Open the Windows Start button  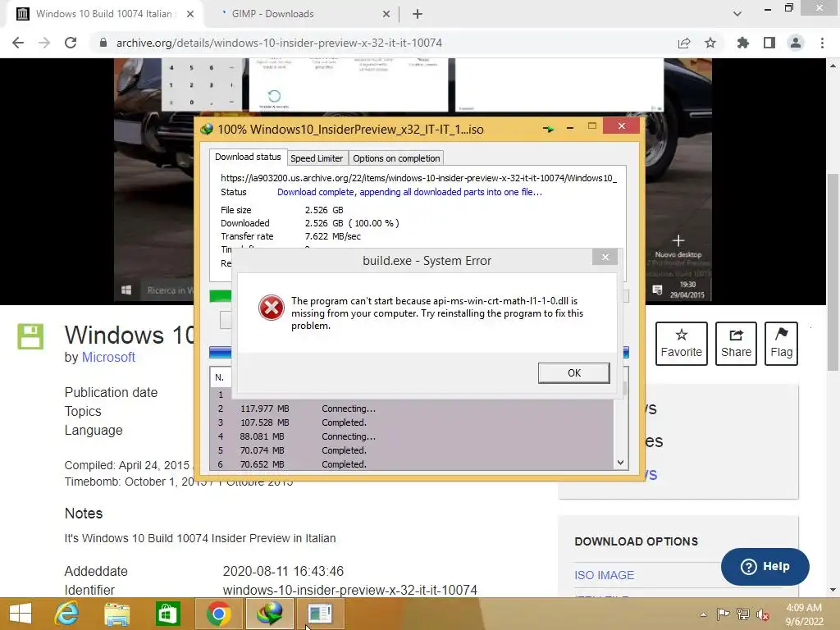tap(21, 614)
